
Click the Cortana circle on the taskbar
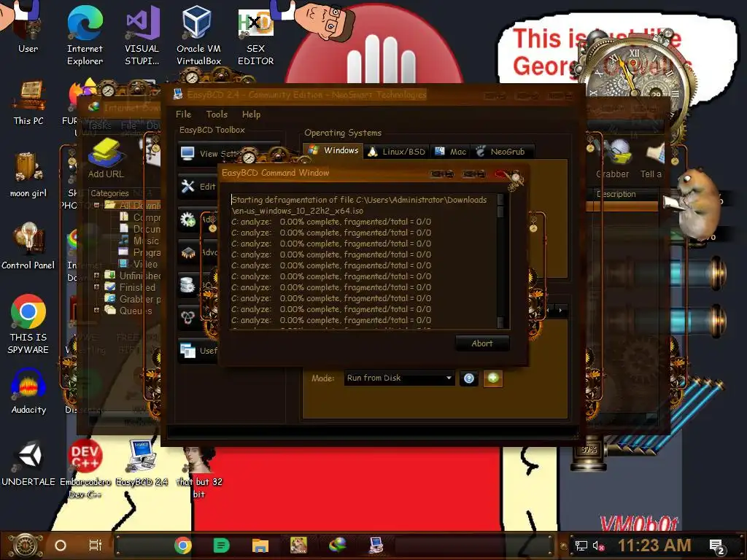(61, 545)
